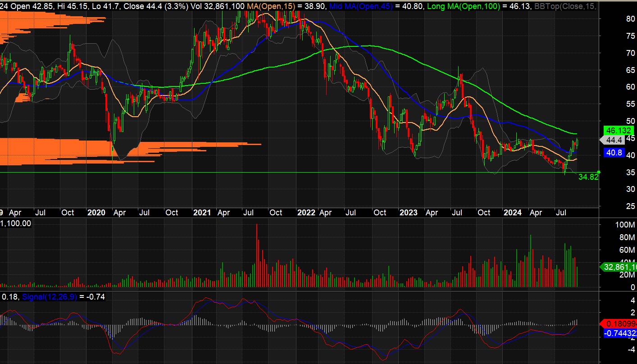Select the 2020 marker on the time axis
This screenshot has width=637, height=364.
click(96, 213)
